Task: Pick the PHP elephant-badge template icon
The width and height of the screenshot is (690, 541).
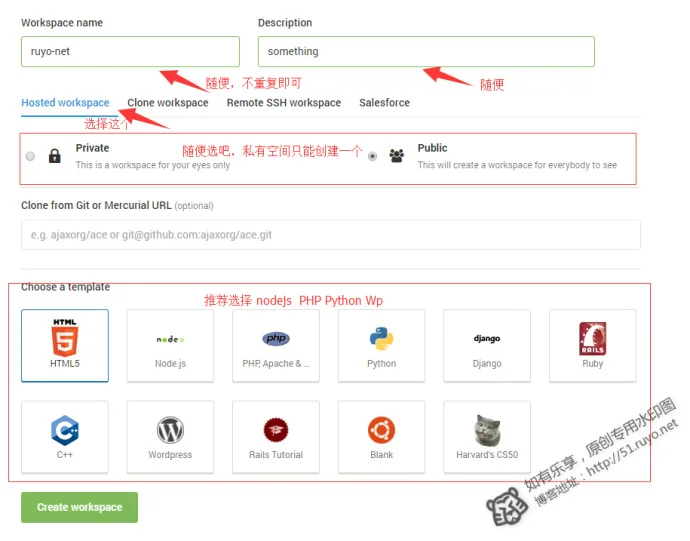Action: (x=276, y=339)
